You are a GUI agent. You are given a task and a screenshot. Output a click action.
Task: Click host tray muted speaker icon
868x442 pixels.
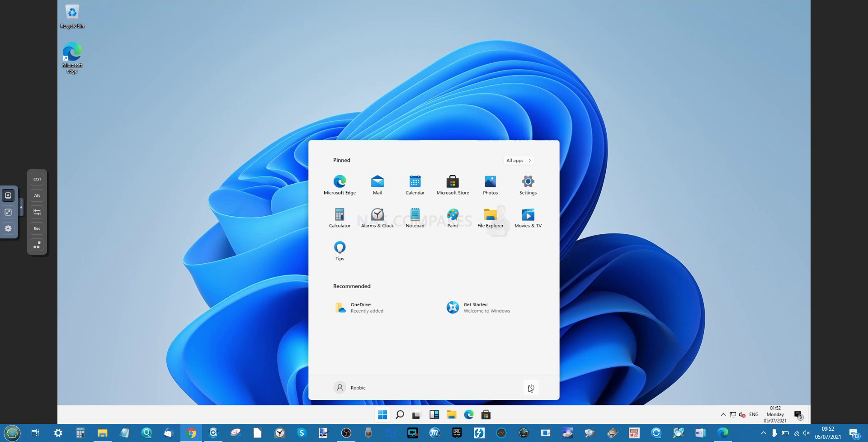pos(807,433)
